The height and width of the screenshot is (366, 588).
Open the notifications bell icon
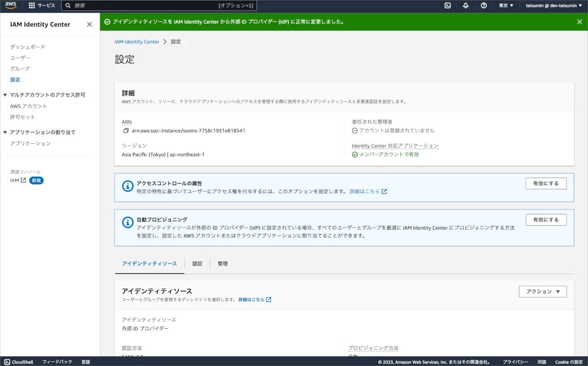point(465,5)
